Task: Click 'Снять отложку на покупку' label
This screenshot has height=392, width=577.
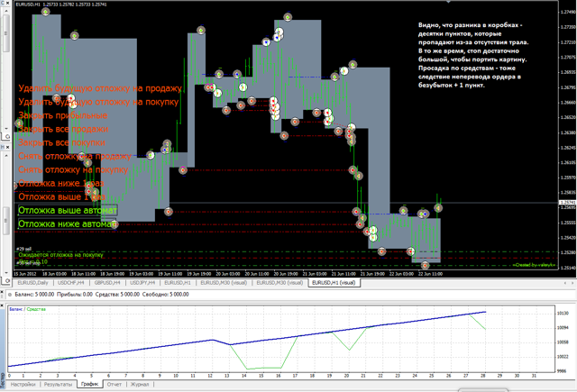Action: tap(73, 170)
